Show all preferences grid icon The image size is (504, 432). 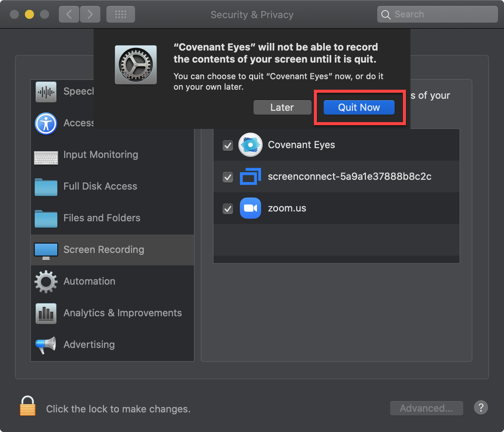pyautogui.click(x=120, y=14)
